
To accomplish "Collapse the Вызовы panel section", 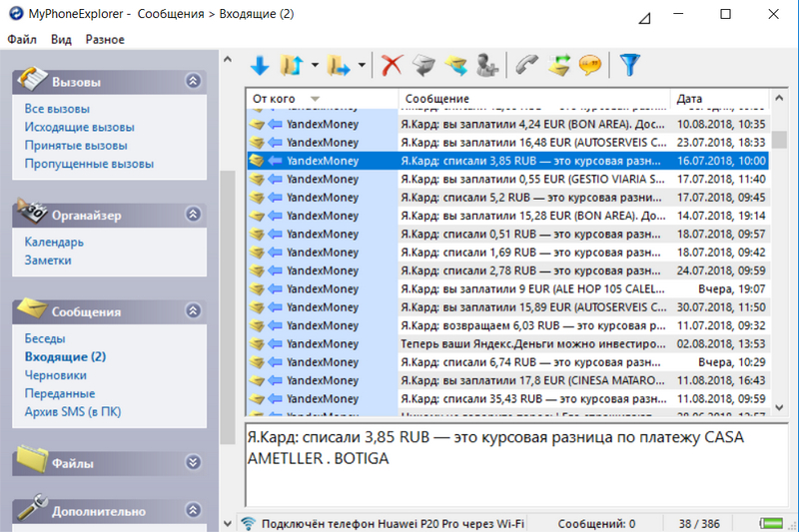I will click(x=193, y=81).
